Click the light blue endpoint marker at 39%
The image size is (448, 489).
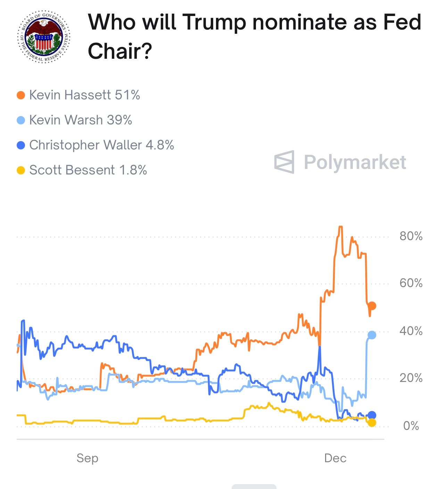[372, 335]
